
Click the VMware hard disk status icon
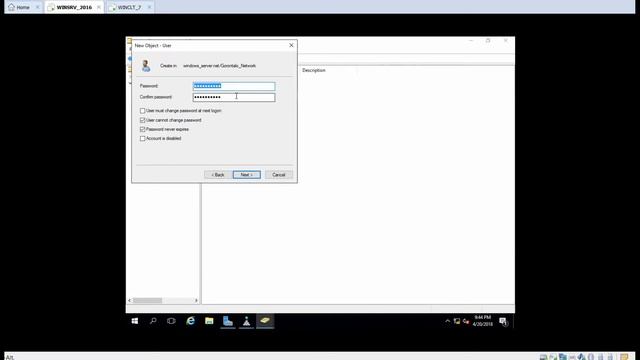[x=543, y=357]
